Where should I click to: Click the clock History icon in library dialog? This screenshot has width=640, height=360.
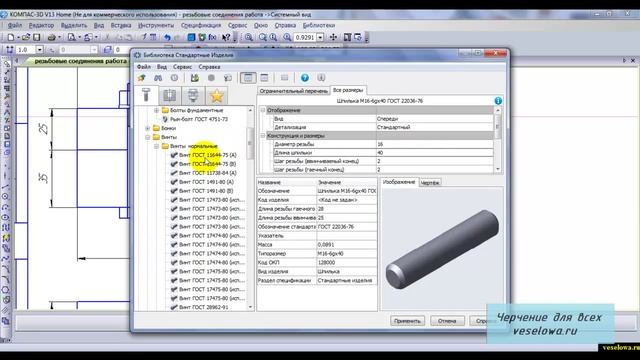pyautogui.click(x=174, y=78)
